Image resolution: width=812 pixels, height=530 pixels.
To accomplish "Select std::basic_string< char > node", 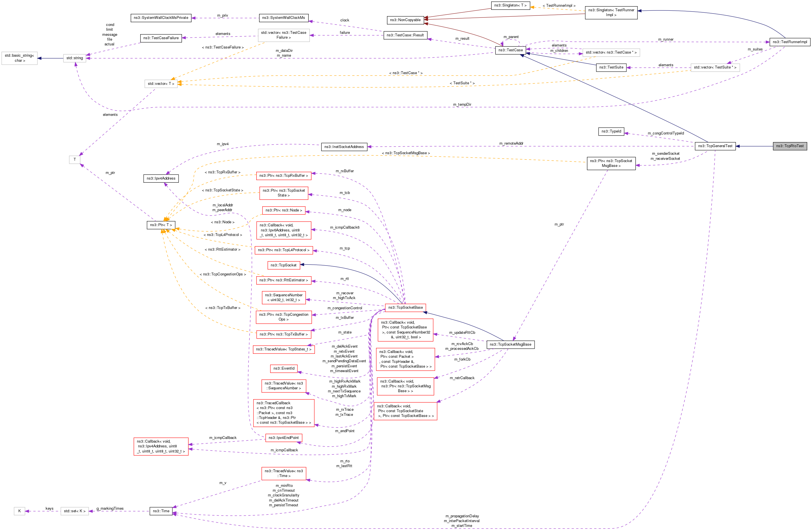I will (x=19, y=58).
